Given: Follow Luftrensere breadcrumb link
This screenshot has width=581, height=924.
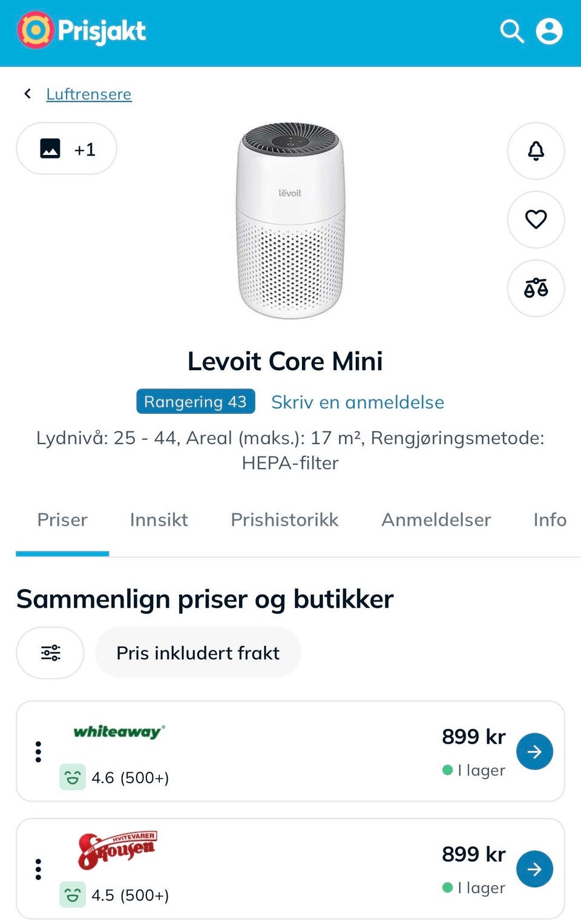Looking at the screenshot, I should coord(89,94).
